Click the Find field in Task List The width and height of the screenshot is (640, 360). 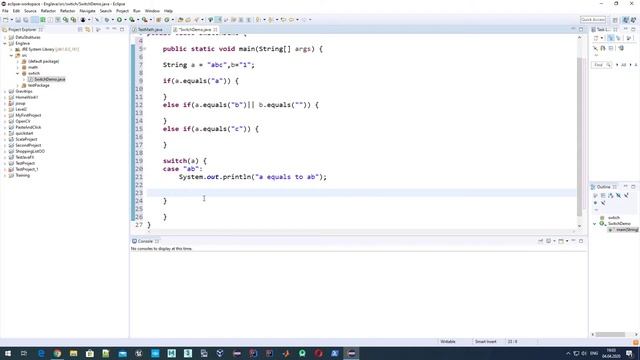[x=601, y=65]
